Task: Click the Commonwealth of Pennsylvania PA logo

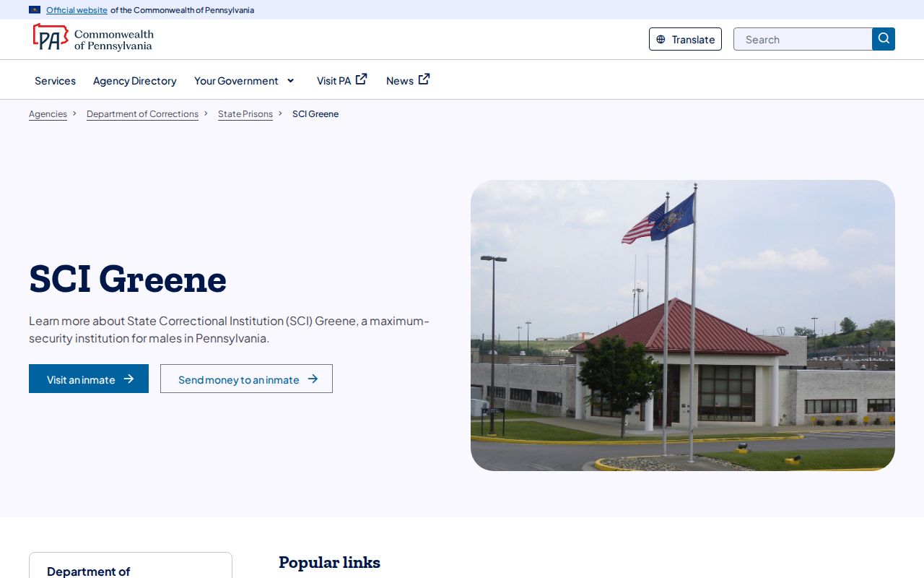Action: pyautogui.click(x=93, y=38)
